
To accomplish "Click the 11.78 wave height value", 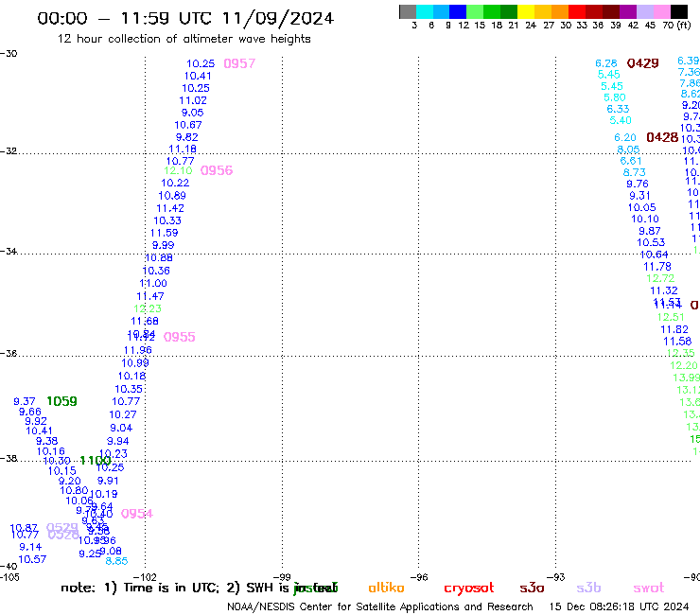I will 656,267.
